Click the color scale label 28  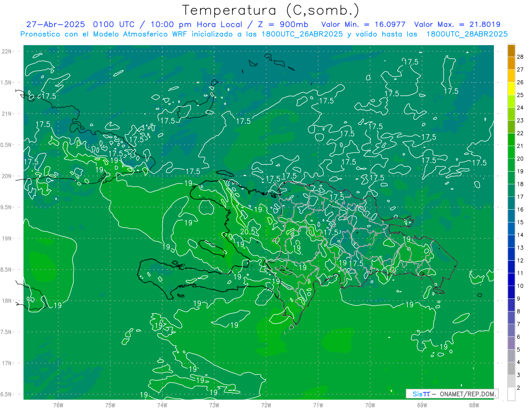520,57
